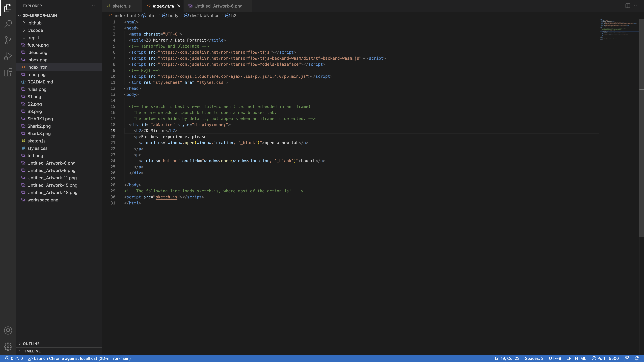Image resolution: width=644 pixels, height=362 pixels.
Task: Open styles.css in the explorer
Action: pyautogui.click(x=37, y=148)
